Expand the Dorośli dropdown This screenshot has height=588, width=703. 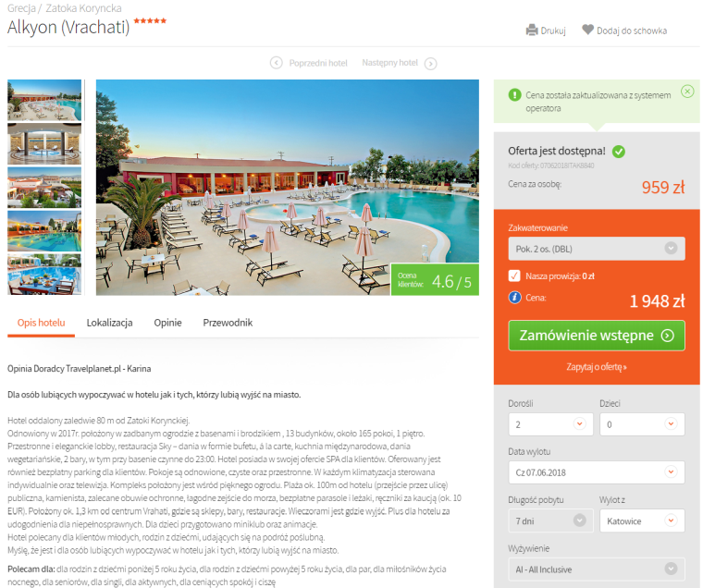click(550, 424)
